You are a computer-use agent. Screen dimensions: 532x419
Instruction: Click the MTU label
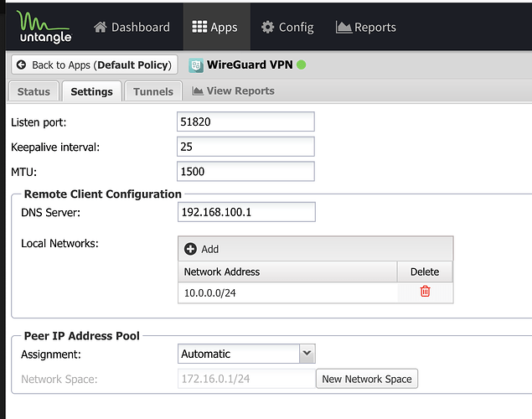click(x=23, y=172)
